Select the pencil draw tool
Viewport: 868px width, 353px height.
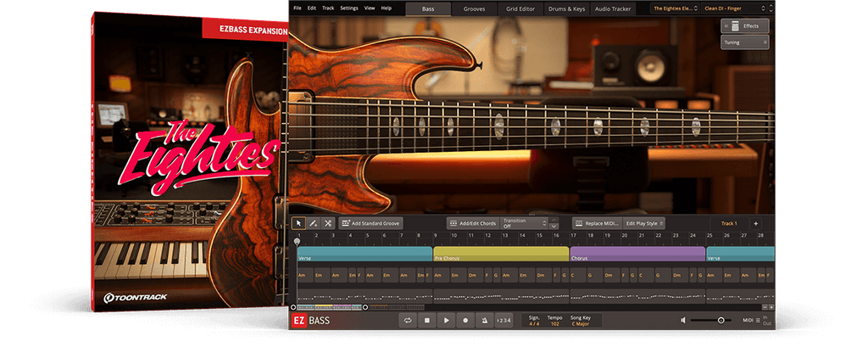(x=314, y=223)
